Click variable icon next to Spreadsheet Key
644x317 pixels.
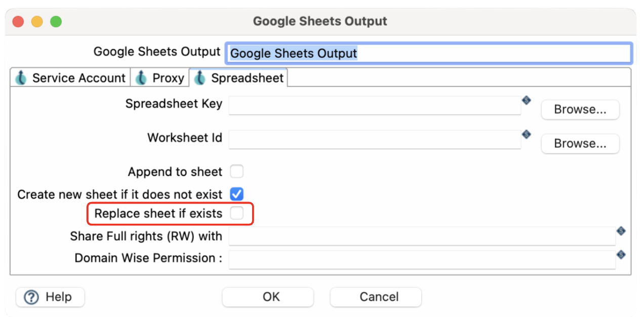coord(526,100)
